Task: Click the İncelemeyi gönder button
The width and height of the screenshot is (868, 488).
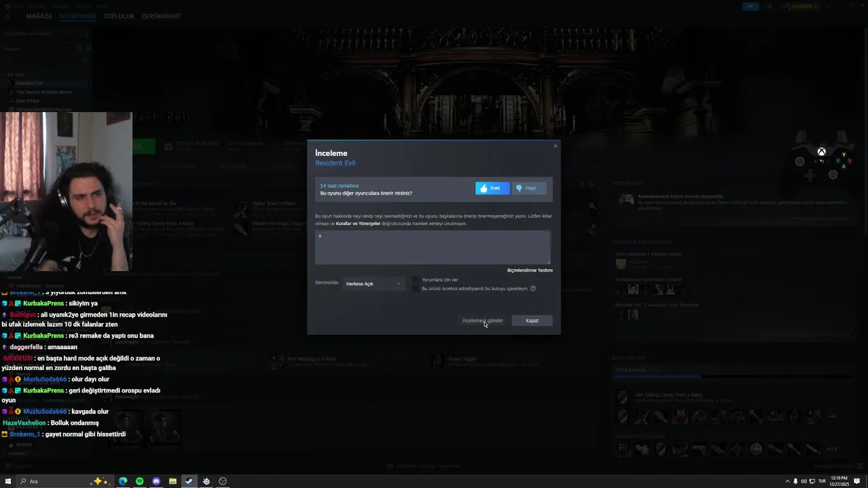Action: (483, 321)
